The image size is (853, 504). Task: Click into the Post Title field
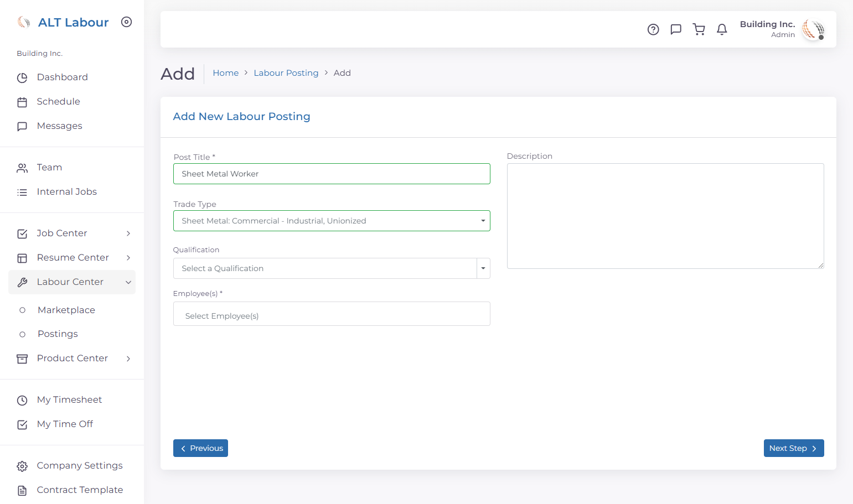(332, 174)
